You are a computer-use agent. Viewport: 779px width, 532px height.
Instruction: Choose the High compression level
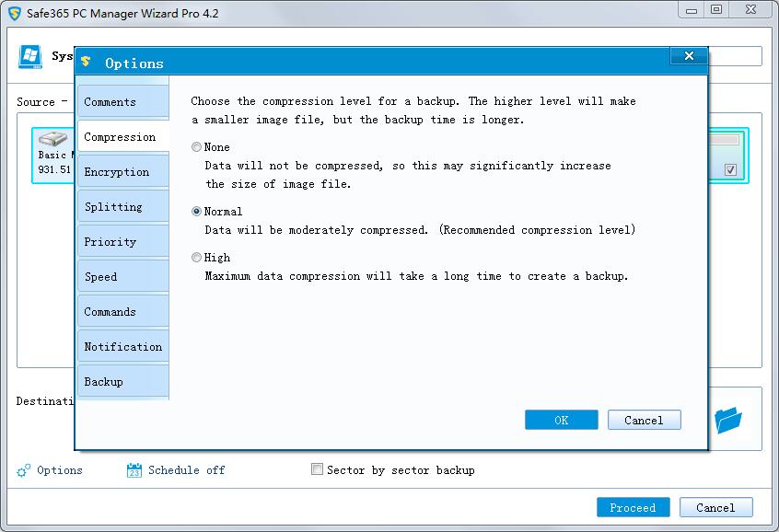tap(196, 258)
